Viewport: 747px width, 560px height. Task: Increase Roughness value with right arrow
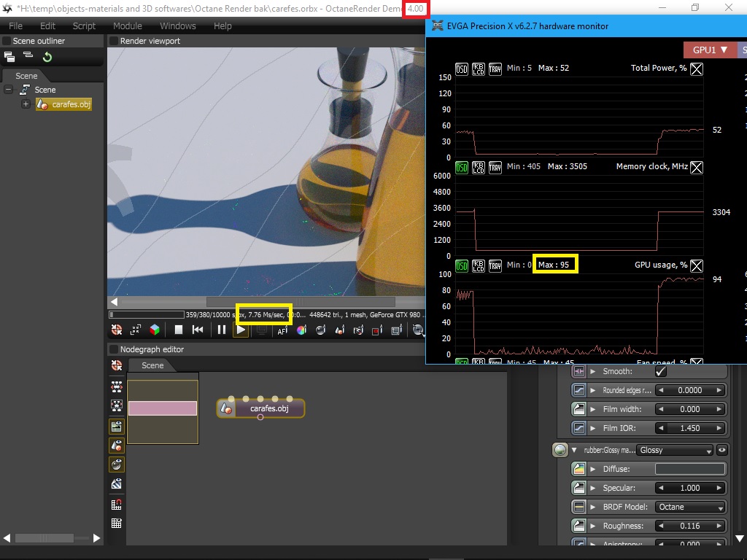(x=719, y=526)
